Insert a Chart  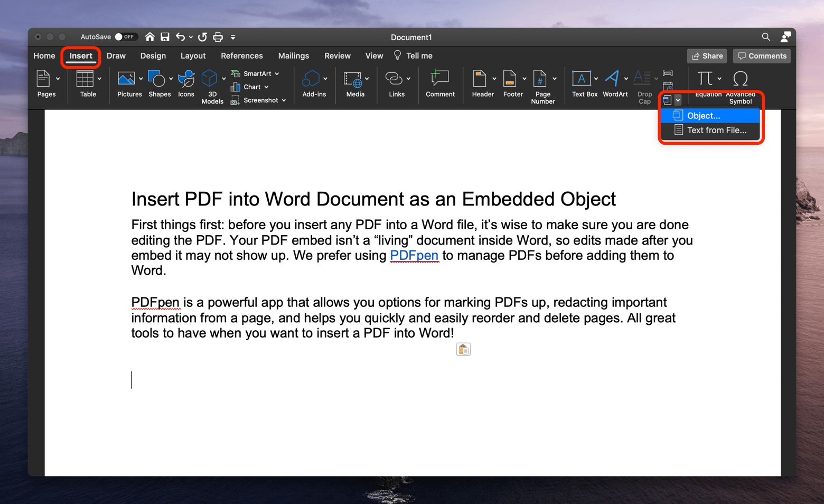(x=250, y=87)
